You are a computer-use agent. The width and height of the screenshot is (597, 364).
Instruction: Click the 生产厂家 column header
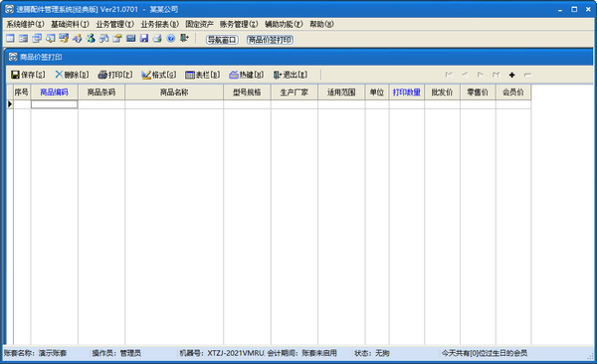point(295,92)
